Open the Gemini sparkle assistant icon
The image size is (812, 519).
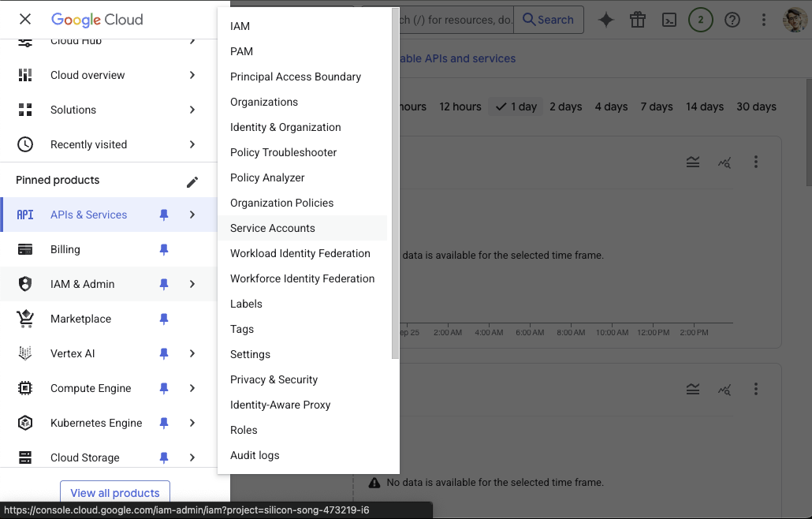coord(606,20)
